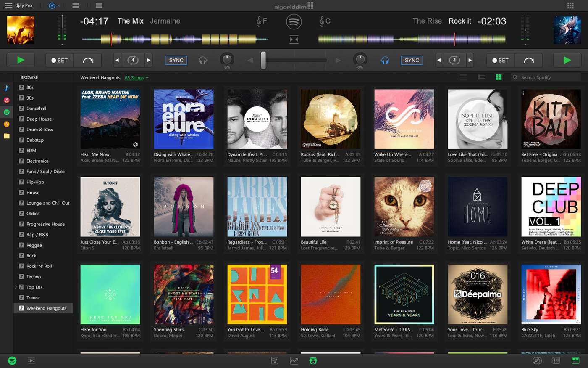
Task: Open the 65 Songs sort dropdown
Action: click(136, 78)
